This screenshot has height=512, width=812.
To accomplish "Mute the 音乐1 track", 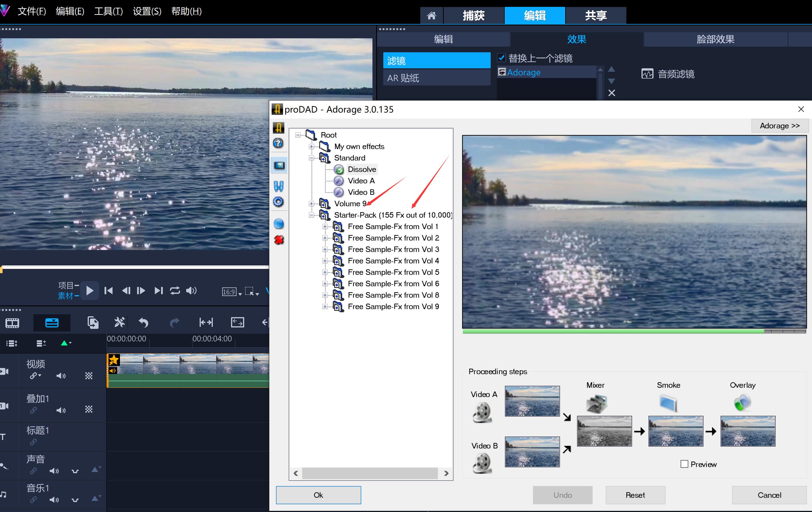I will [x=54, y=499].
